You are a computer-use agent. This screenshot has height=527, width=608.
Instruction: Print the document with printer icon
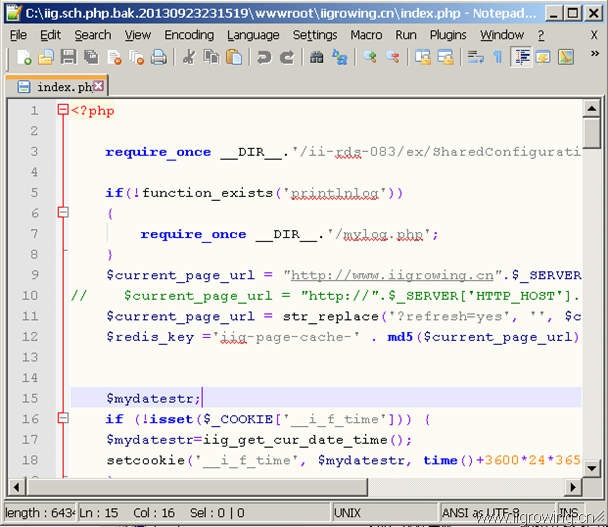pos(159,57)
